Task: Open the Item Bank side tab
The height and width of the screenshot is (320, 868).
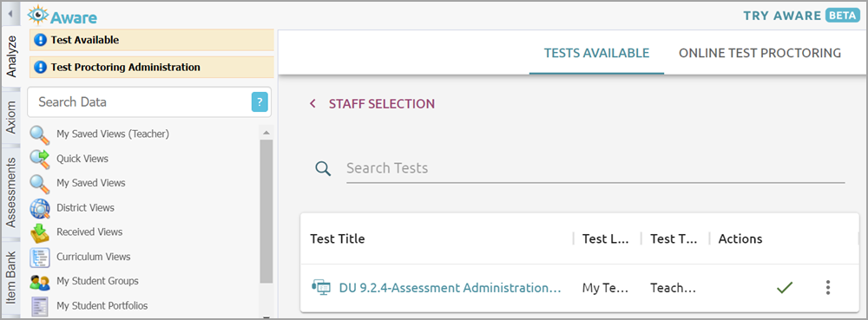Action: pos(11,278)
